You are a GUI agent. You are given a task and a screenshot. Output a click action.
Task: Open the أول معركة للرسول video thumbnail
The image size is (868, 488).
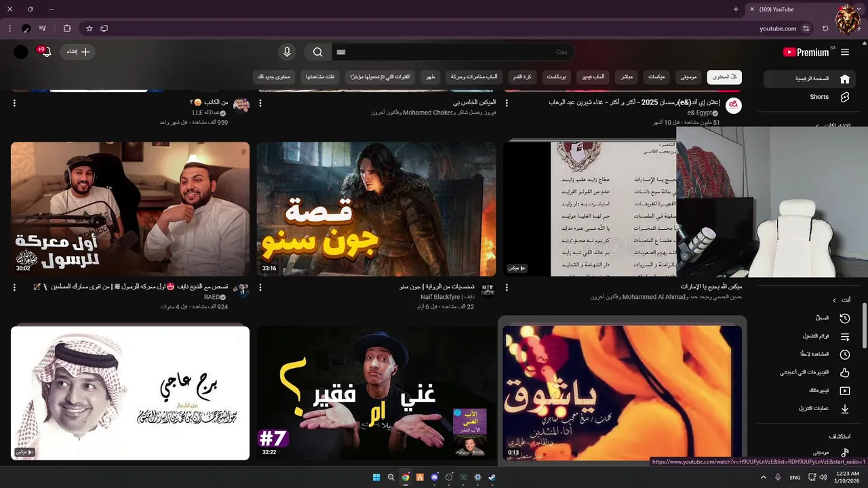(130, 209)
